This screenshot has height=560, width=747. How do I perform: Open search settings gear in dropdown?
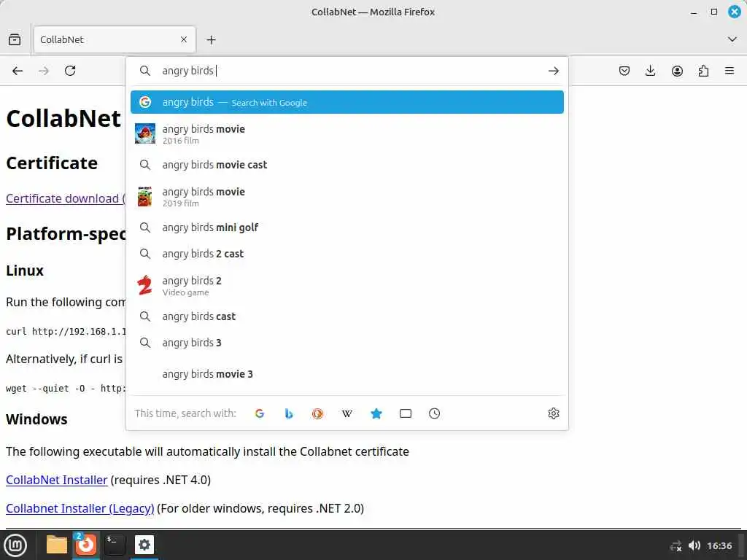[553, 413]
